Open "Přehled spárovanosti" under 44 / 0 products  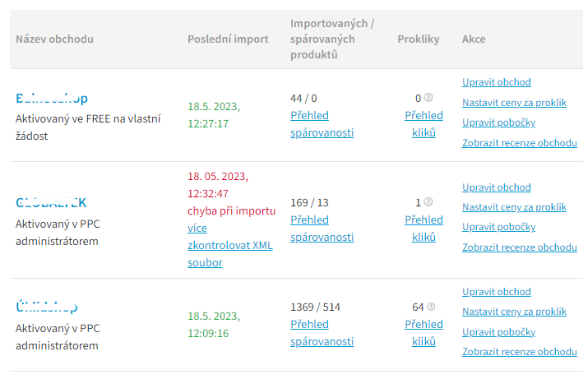322,123
